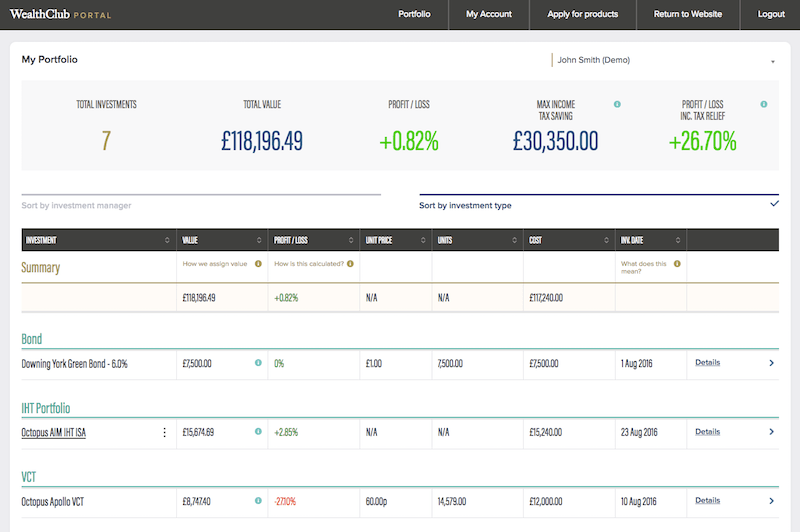Click Logout in the top navigation
This screenshot has width=800, height=532.
coord(771,14)
